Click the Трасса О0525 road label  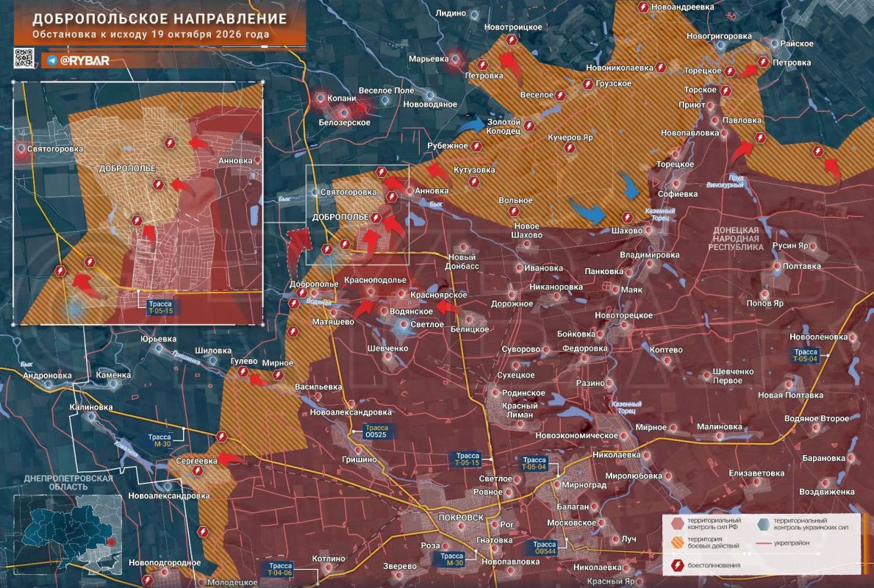(376, 431)
